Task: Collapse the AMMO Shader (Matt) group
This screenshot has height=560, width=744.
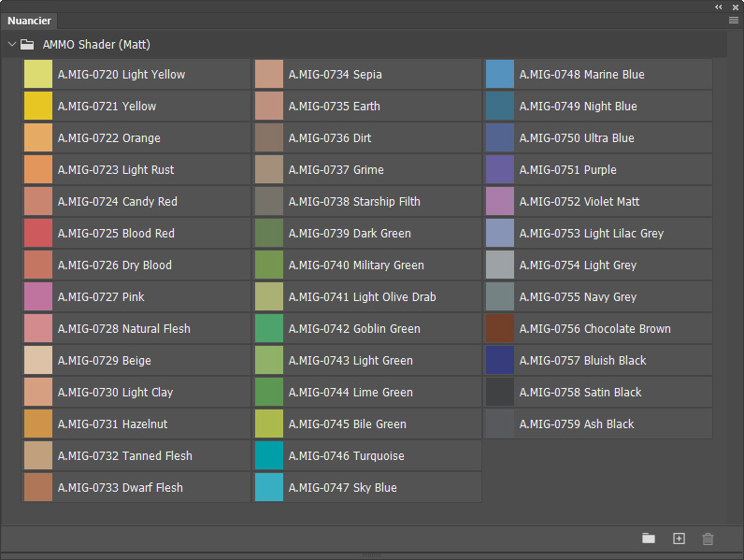Action: click(x=12, y=44)
